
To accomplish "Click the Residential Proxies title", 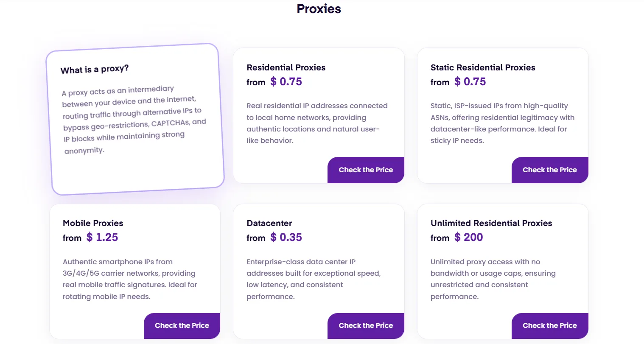I will point(286,67).
